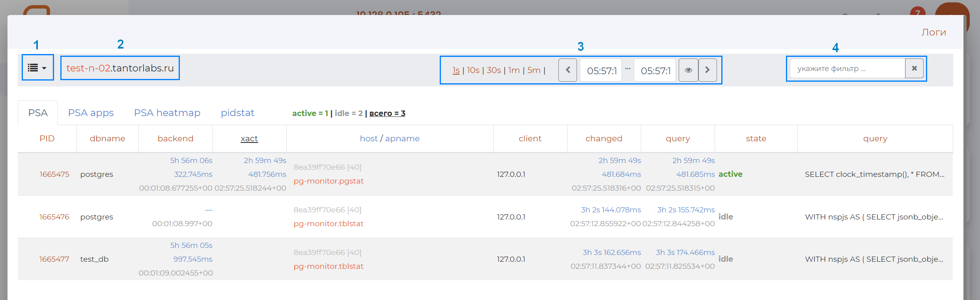The image size is (980, 300).
Task: Click the test-n-02.tantorlabs.ru host link
Action: [x=120, y=68]
